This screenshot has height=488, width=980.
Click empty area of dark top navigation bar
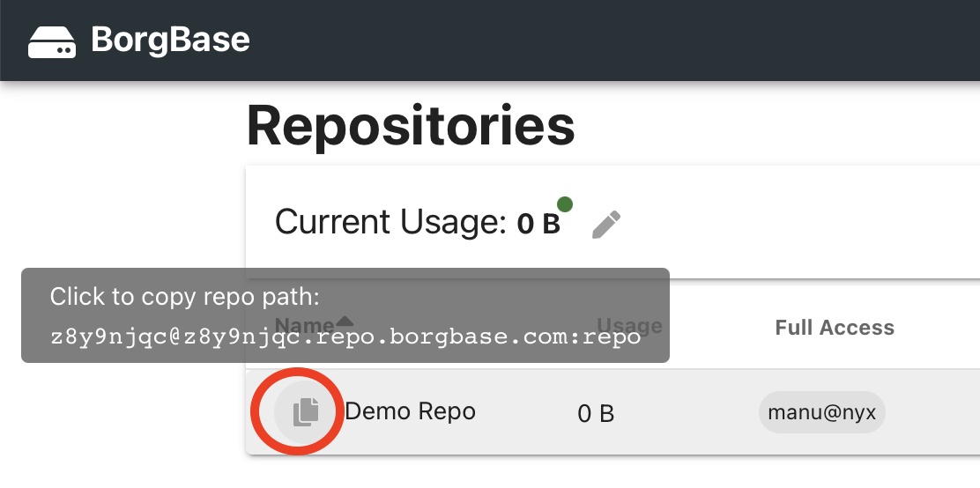(x=617, y=41)
